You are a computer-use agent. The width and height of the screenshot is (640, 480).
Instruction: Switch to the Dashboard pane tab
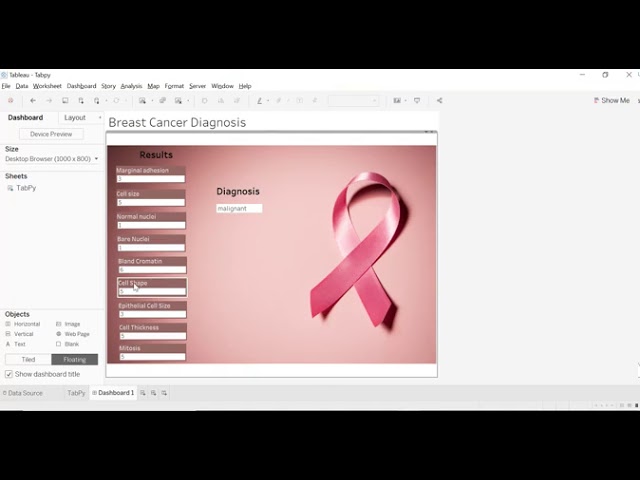coord(25,118)
